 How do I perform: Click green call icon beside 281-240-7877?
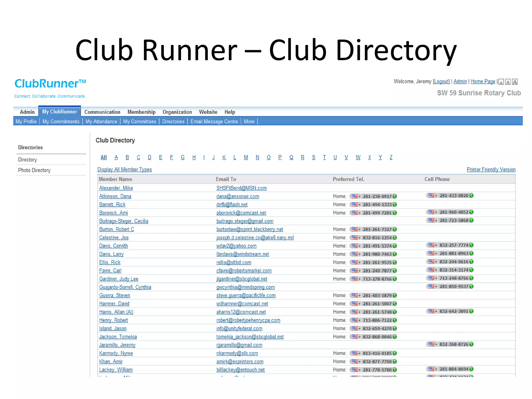[395, 271]
